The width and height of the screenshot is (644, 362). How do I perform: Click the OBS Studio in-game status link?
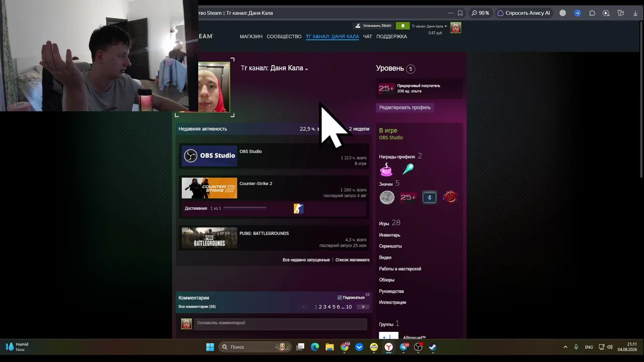pyautogui.click(x=391, y=138)
